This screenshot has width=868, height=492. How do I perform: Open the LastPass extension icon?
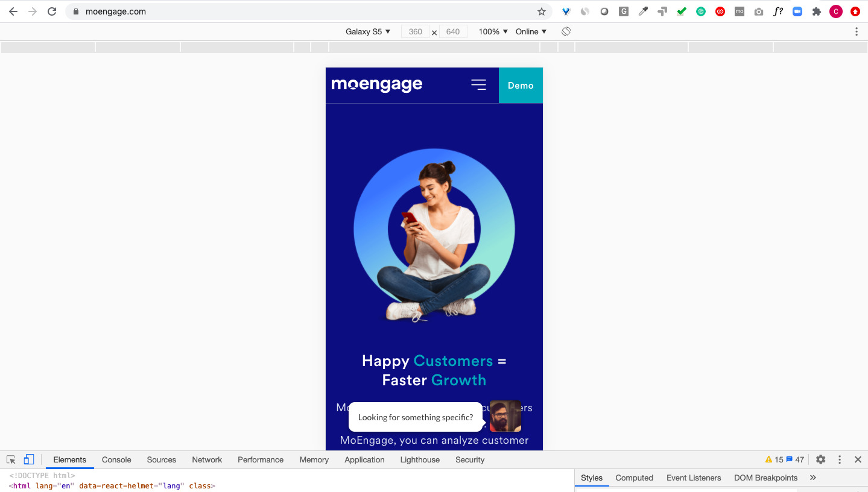click(720, 11)
